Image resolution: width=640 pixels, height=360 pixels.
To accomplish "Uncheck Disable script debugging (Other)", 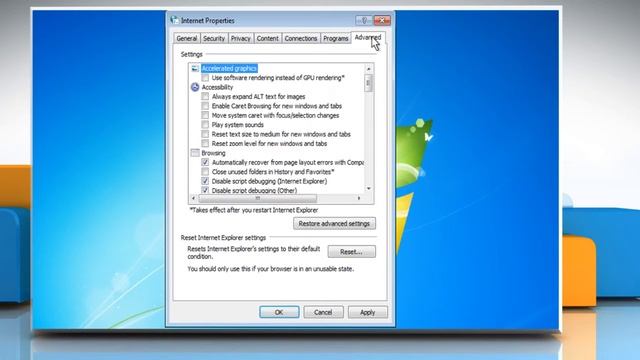I will [x=205, y=190].
